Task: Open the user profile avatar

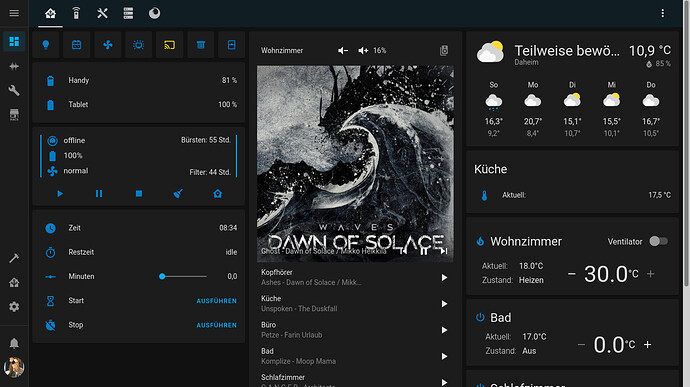Action: 14,367
